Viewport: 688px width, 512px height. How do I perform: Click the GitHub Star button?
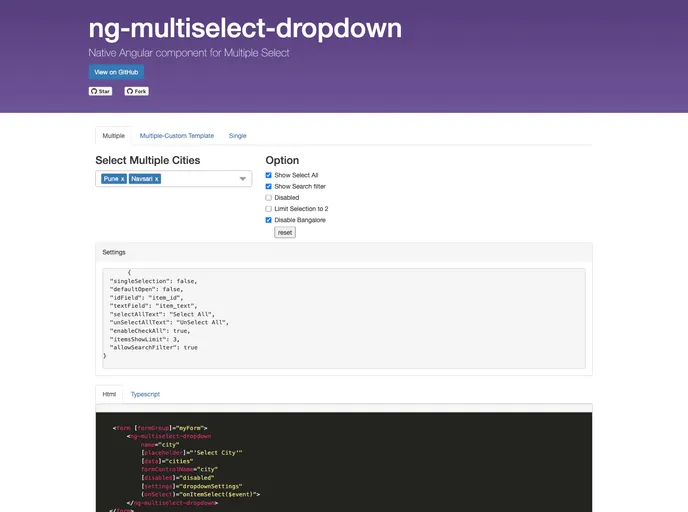tap(100, 91)
